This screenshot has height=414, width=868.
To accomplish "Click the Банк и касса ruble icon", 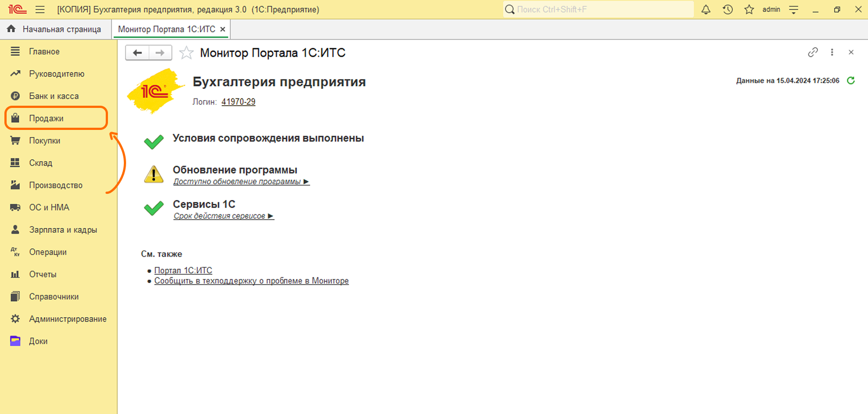I will 15,96.
